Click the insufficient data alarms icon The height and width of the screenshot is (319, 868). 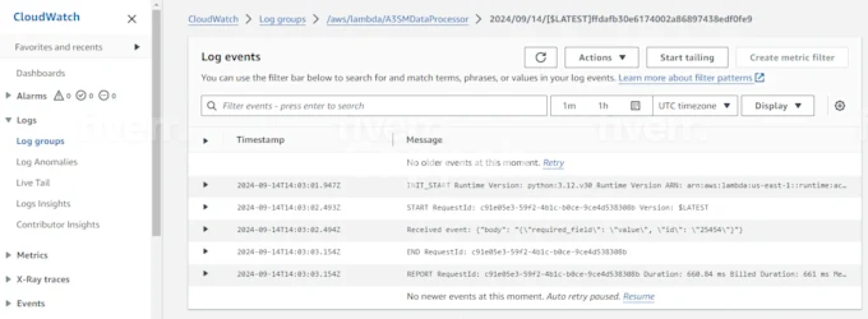coord(104,96)
